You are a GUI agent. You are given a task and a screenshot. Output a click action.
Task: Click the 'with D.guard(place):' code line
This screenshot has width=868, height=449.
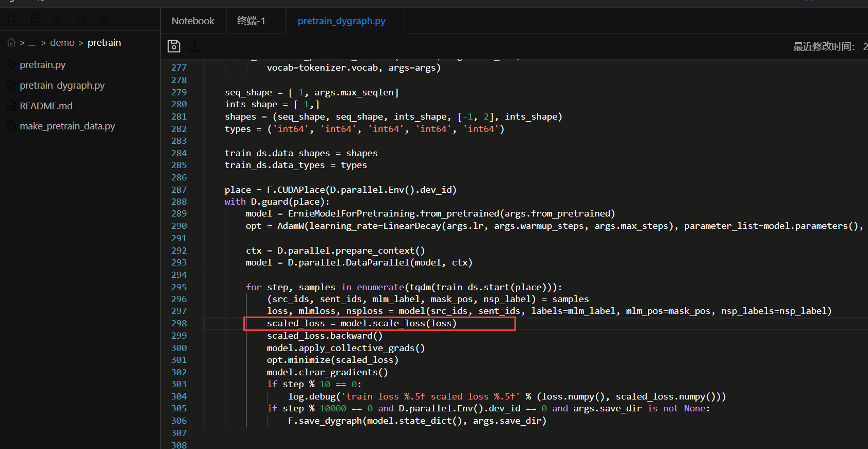(277, 202)
